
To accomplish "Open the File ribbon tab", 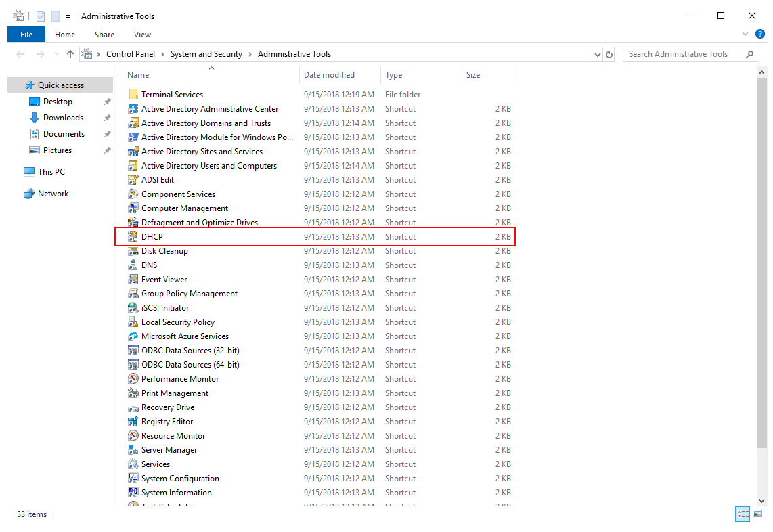I will [26, 35].
